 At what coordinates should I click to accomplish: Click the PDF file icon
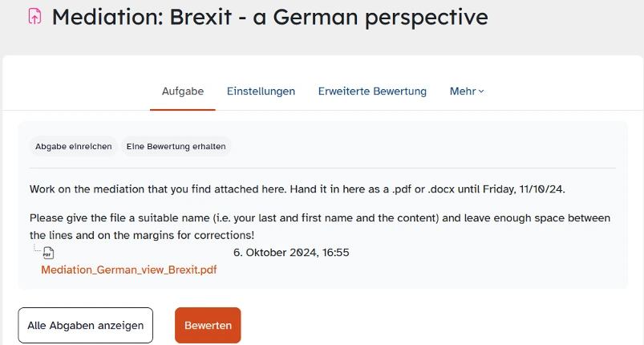(49, 254)
